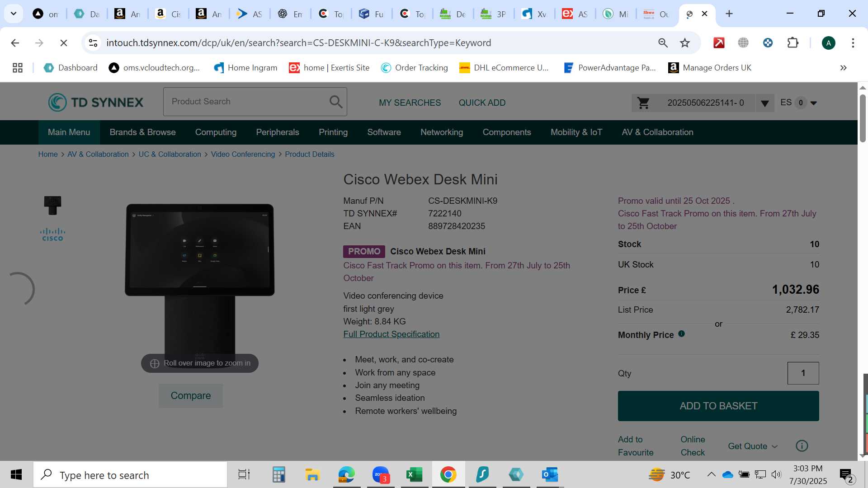This screenshot has width=868, height=488.
Task: Open the ES 0 dropdown
Action: tap(799, 103)
